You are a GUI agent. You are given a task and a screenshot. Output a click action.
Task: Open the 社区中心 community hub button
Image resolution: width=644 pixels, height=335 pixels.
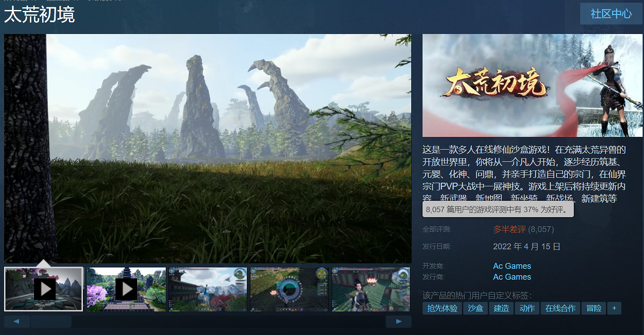[611, 14]
